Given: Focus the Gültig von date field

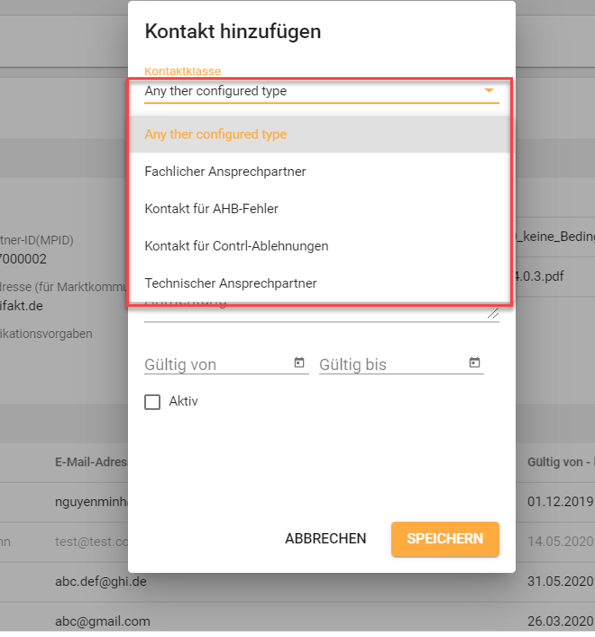Looking at the screenshot, I should 218,364.
